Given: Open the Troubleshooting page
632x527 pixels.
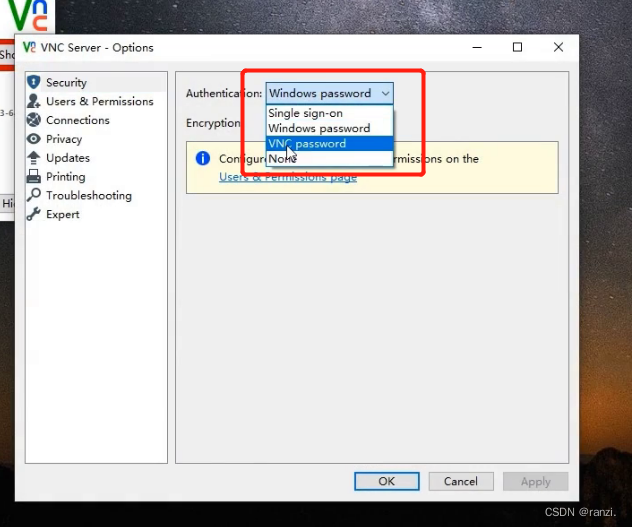Looking at the screenshot, I should pyautogui.click(x=89, y=196).
